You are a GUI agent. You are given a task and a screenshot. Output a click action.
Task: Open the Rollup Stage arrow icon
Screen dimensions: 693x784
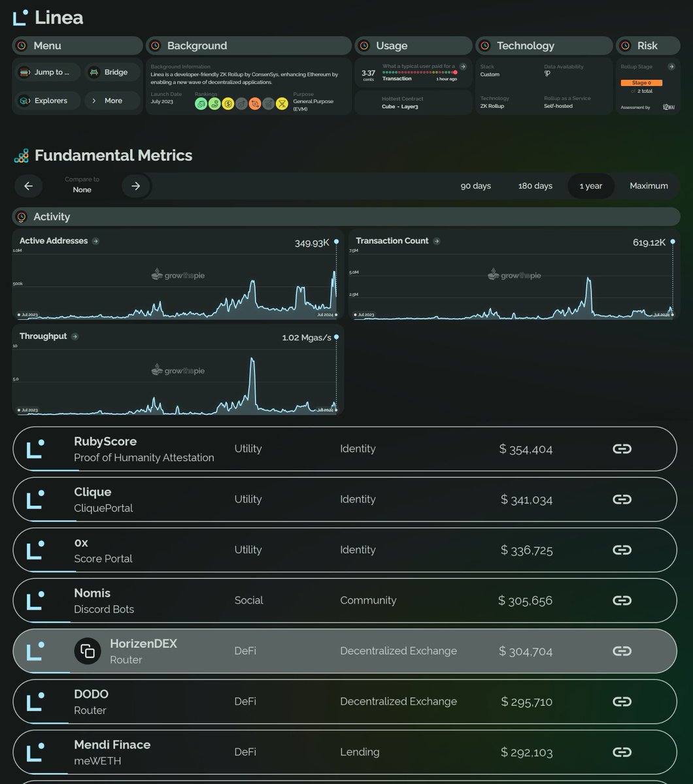pos(671,67)
